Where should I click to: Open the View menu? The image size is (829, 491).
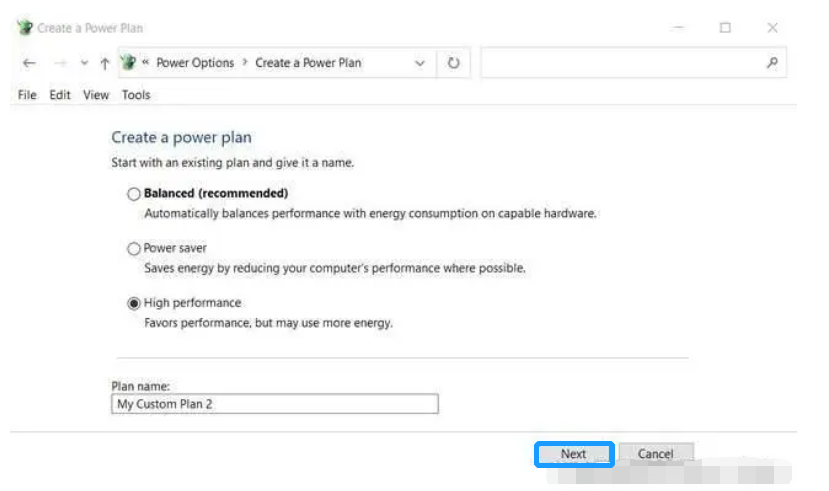pyautogui.click(x=96, y=95)
